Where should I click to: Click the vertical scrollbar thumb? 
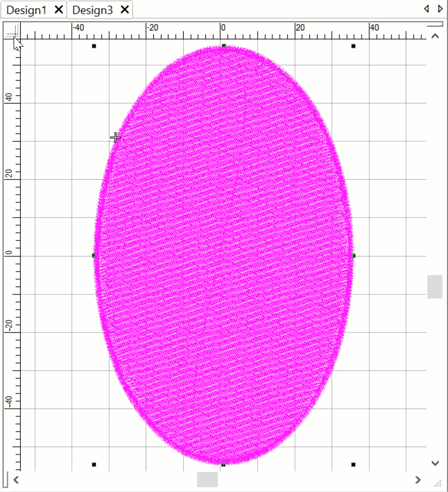pos(434,286)
